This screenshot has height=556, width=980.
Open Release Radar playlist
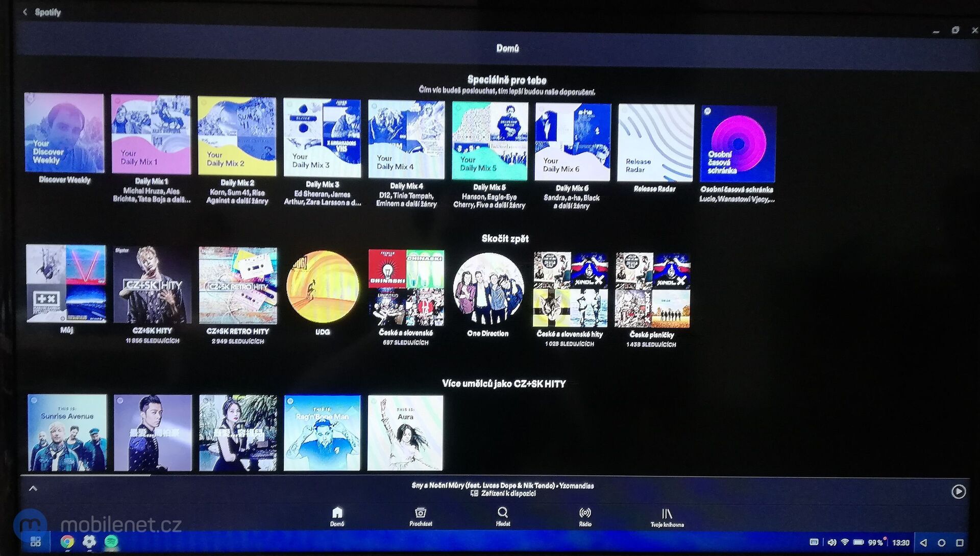tap(656, 143)
